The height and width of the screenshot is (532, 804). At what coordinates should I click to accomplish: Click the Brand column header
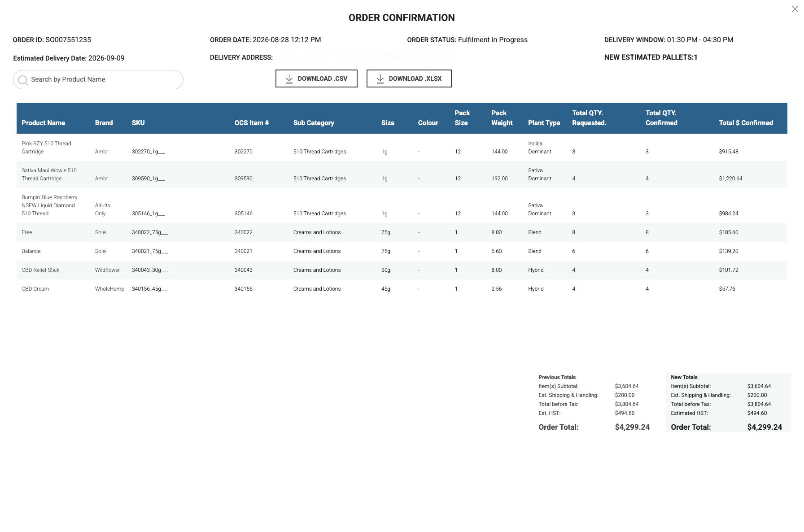point(104,123)
